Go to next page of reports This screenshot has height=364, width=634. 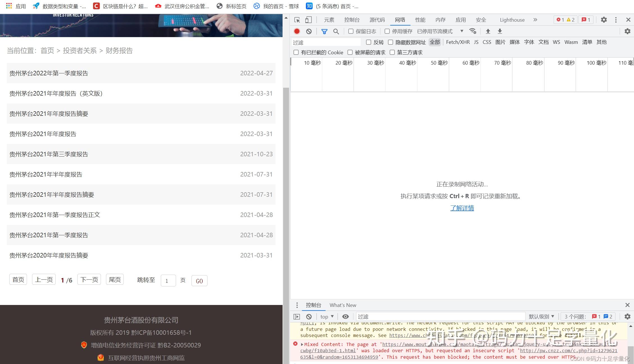(x=89, y=279)
